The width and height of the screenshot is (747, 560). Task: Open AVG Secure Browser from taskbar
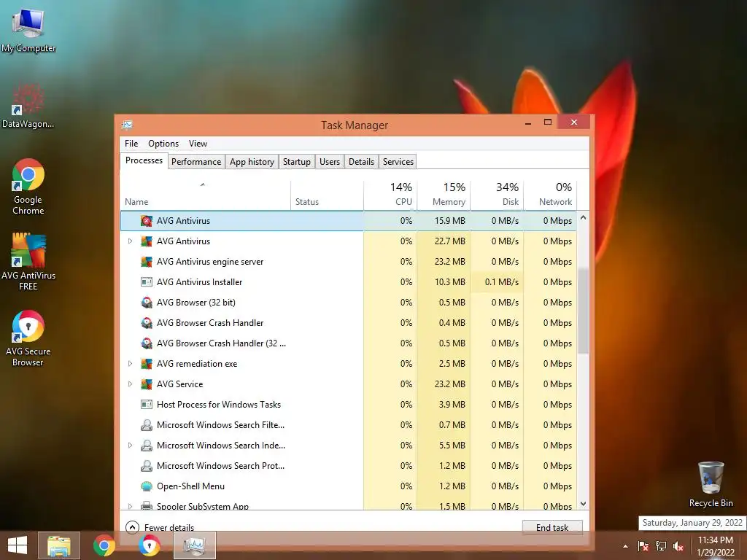click(150, 545)
